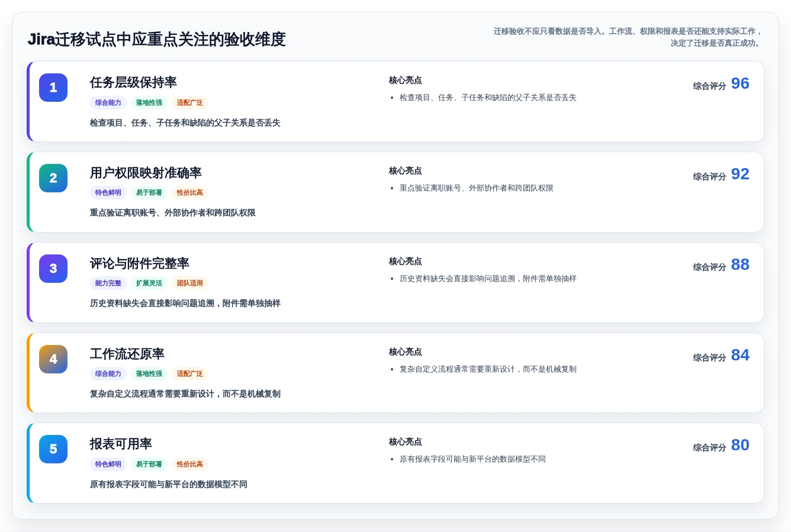
Task: Click 核心亮点 heading in 工作流还原率 card
Action: pos(406,352)
